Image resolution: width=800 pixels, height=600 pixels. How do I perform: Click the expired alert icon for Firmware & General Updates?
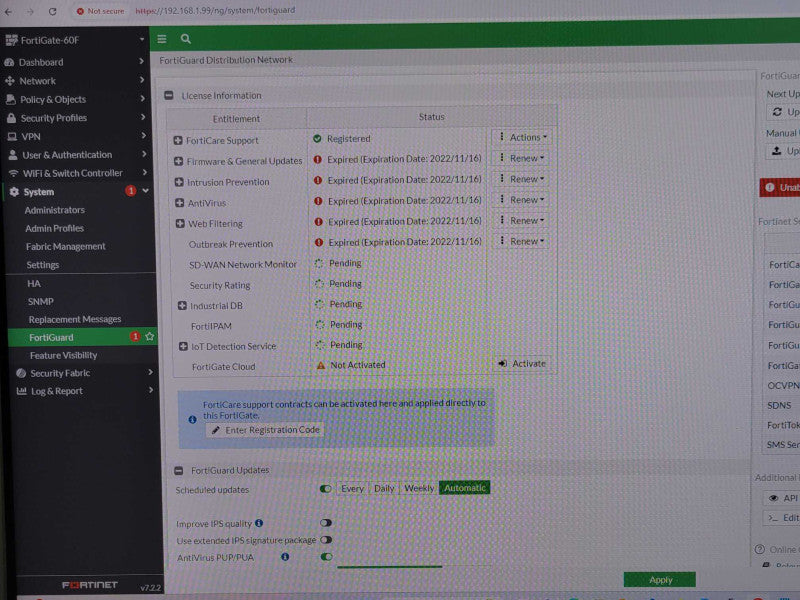(317, 160)
